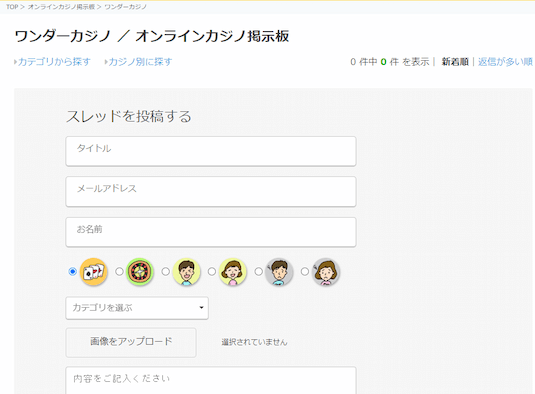The width and height of the screenshot is (535, 394).
Task: Select radio button next to roulette avatar
Action: tap(119, 272)
